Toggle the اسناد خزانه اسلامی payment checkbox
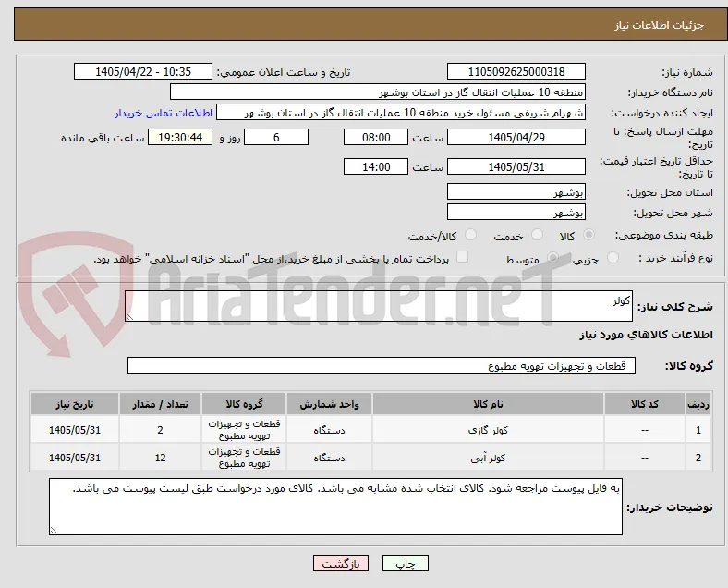The height and width of the screenshot is (588, 728). coord(463,257)
